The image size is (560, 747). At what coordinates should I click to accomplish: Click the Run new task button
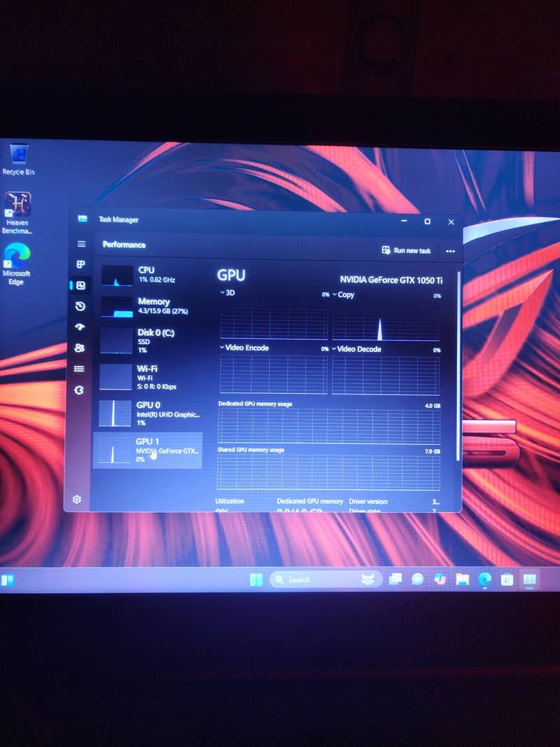[x=407, y=250]
